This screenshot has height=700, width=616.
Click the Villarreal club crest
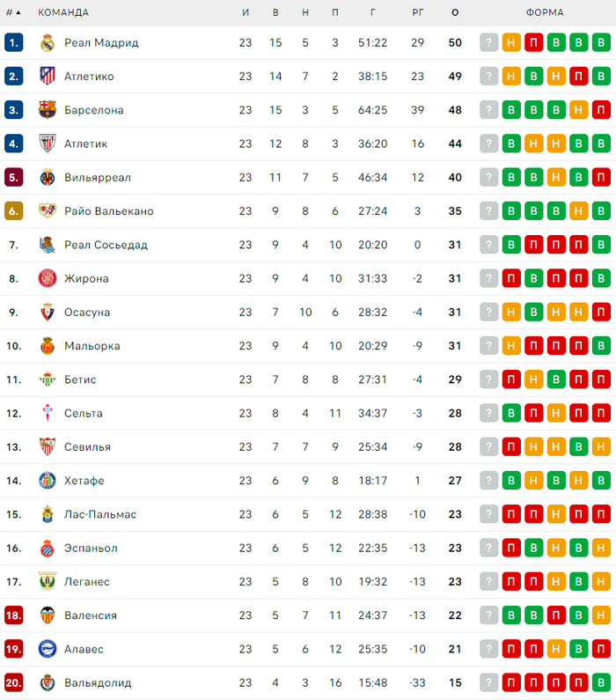pos(48,177)
